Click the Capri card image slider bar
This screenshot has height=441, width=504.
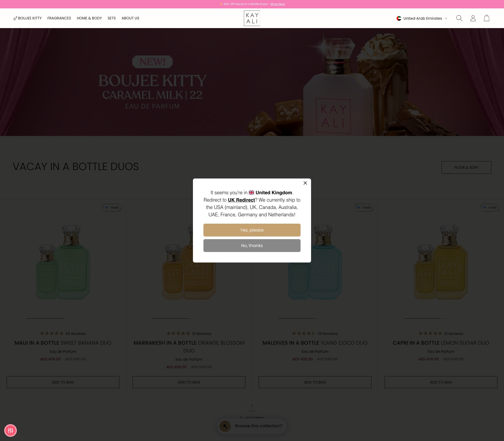(x=441, y=318)
